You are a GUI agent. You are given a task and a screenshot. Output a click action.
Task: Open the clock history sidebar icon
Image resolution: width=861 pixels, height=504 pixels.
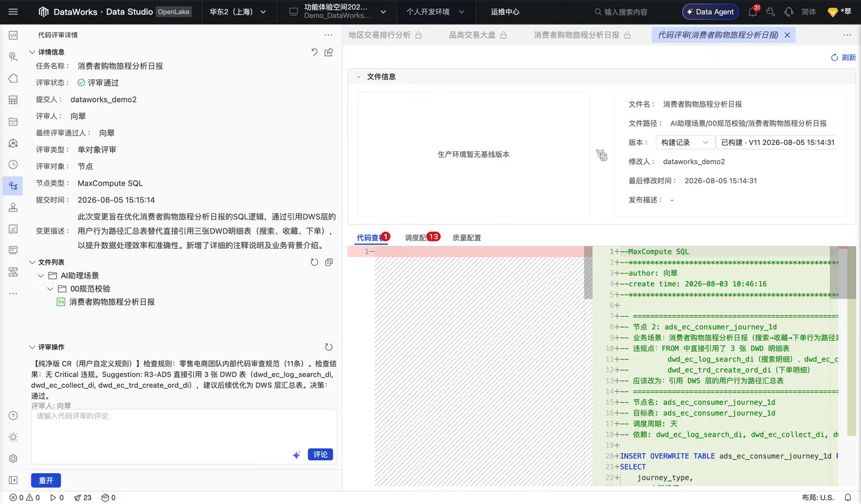click(13, 164)
